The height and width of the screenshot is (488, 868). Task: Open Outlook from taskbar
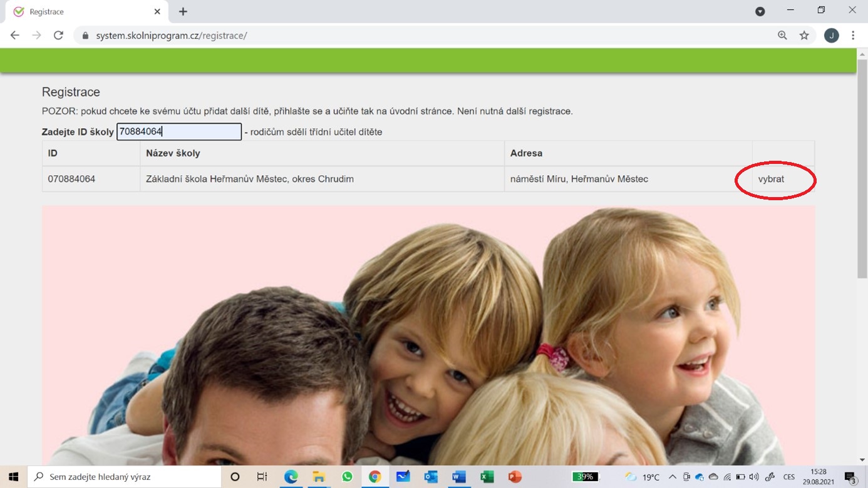431,477
